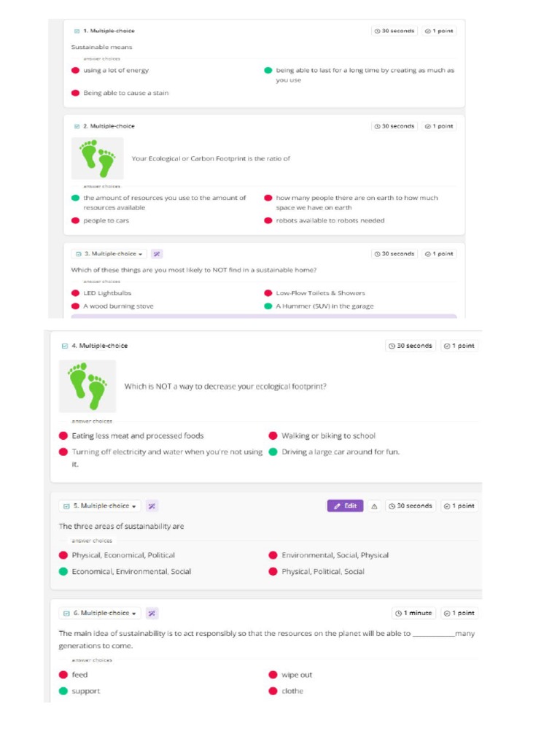Click the 1 minute timer on question 6

(x=413, y=613)
